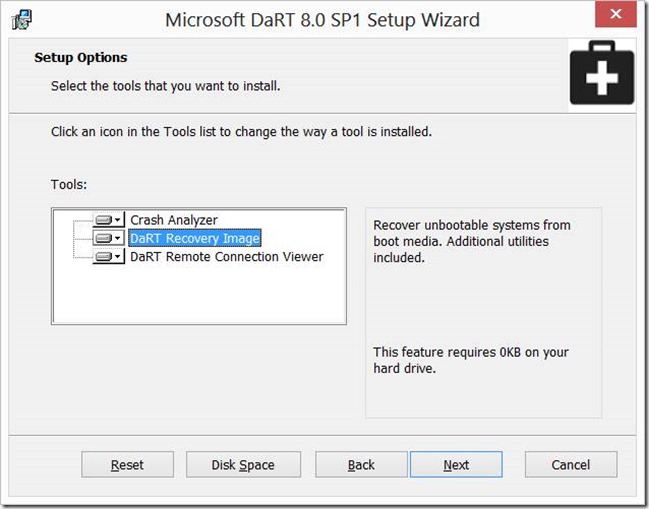Click the drive icon beside DaRT Recovery Image
The image size is (649, 509).
pos(103,238)
